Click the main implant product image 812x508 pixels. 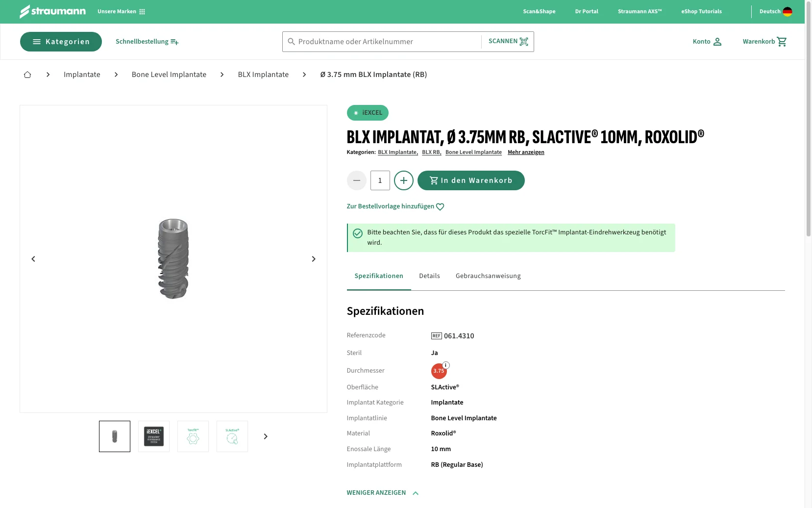173,259
